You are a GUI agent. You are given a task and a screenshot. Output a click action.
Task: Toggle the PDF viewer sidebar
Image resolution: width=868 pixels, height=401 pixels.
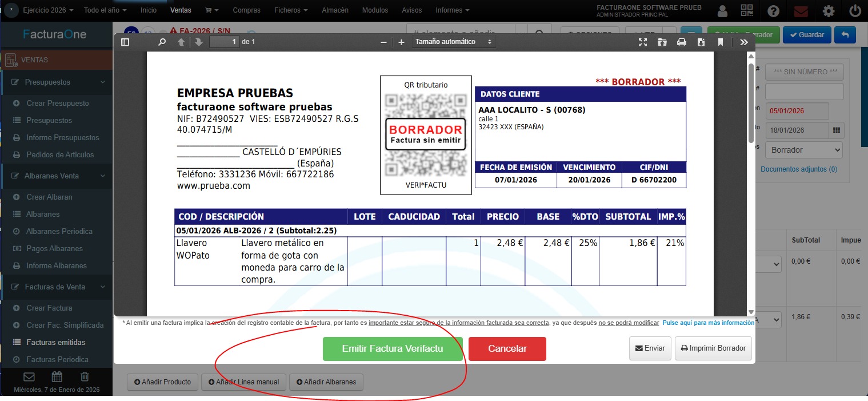point(126,42)
